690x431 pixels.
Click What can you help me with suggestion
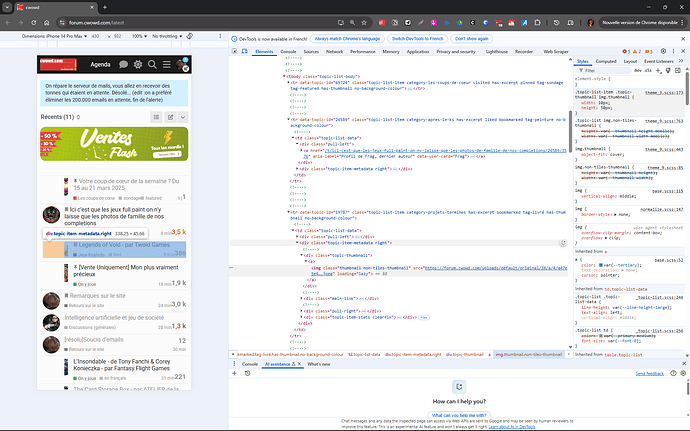click(x=459, y=415)
